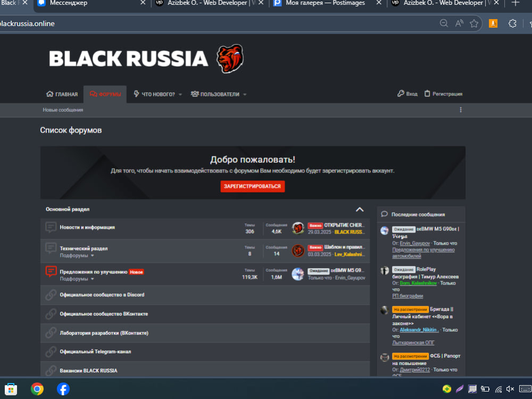The width and height of the screenshot is (532, 399).
Task: Click the browser zoom-out magnifier icon
Action: (444, 23)
